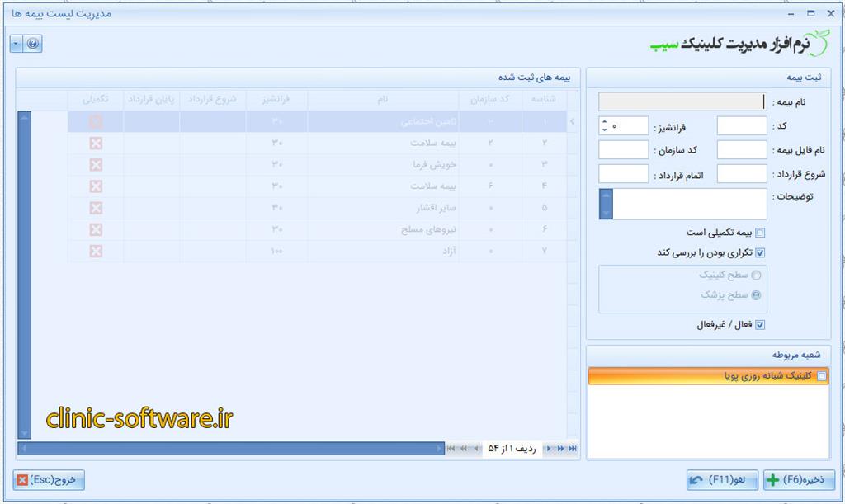Sort table by the نام column header
The width and height of the screenshot is (845, 504).
(383, 99)
